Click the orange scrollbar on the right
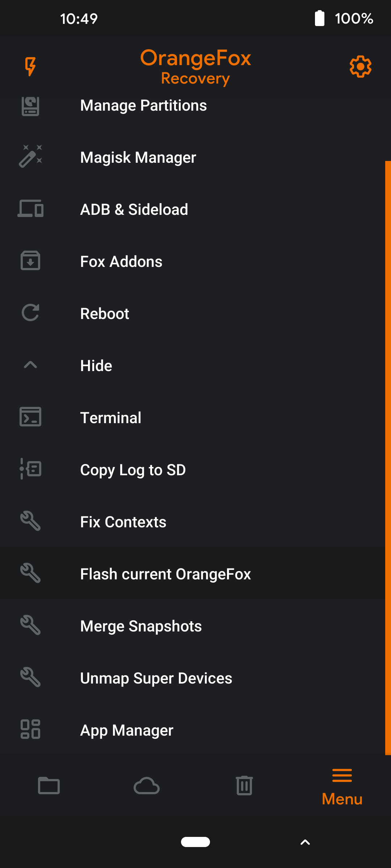The height and width of the screenshot is (868, 391). click(388, 458)
